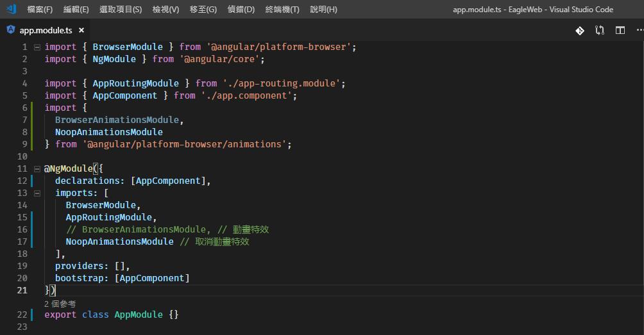Close the app.module.ts tab

pos(81,30)
